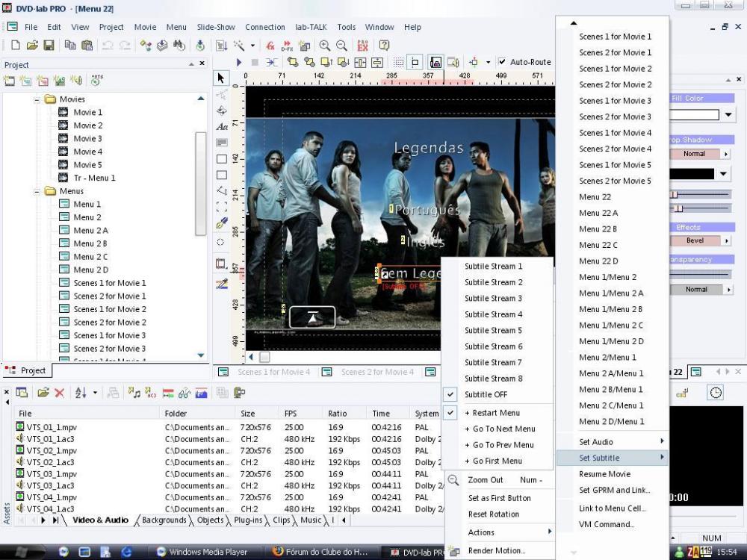Check the Subtitle OFF option
This screenshot has width=747, height=560.
486,394
